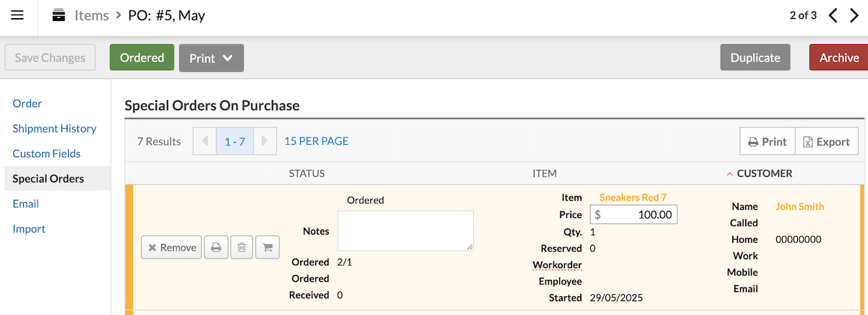The width and height of the screenshot is (868, 315).
Task: Click the Duplicate button
Action: pyautogui.click(x=755, y=58)
